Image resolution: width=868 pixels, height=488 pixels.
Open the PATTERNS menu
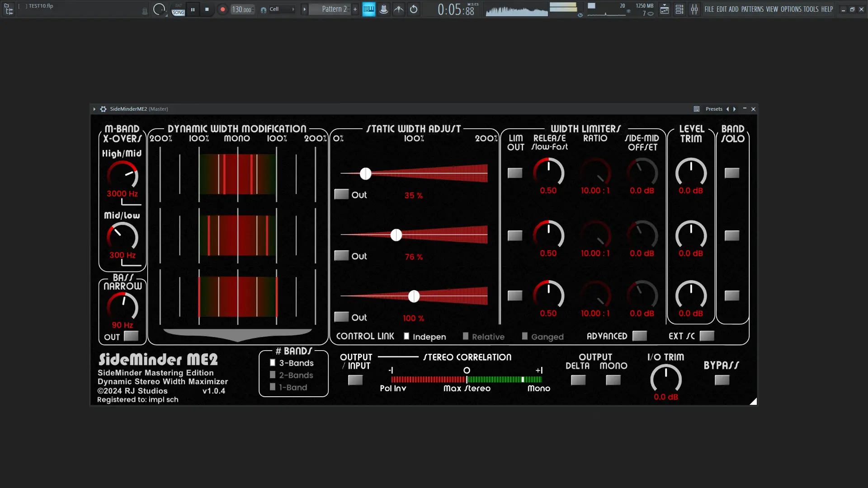[752, 9]
